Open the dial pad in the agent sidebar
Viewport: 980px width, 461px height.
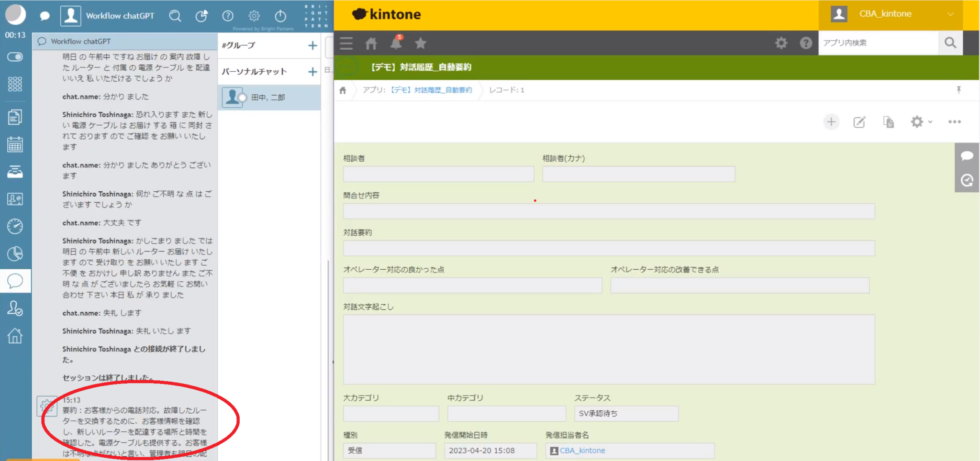(15, 85)
